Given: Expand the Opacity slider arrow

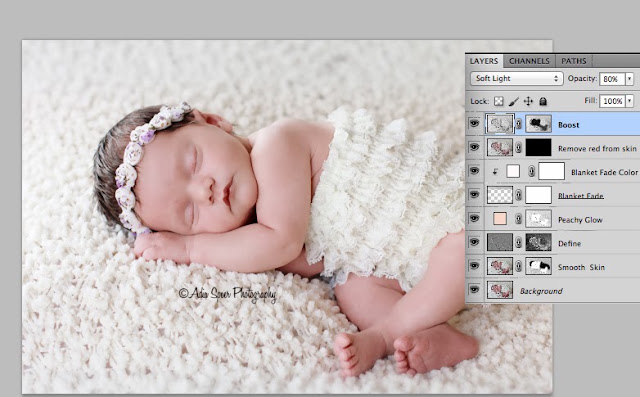Looking at the screenshot, I should [630, 79].
